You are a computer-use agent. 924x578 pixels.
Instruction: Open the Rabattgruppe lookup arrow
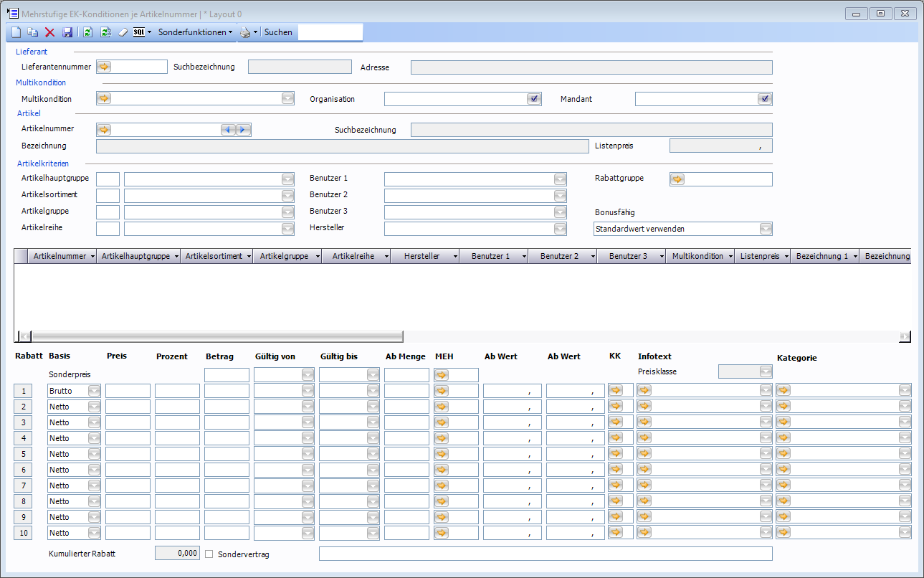tap(677, 179)
